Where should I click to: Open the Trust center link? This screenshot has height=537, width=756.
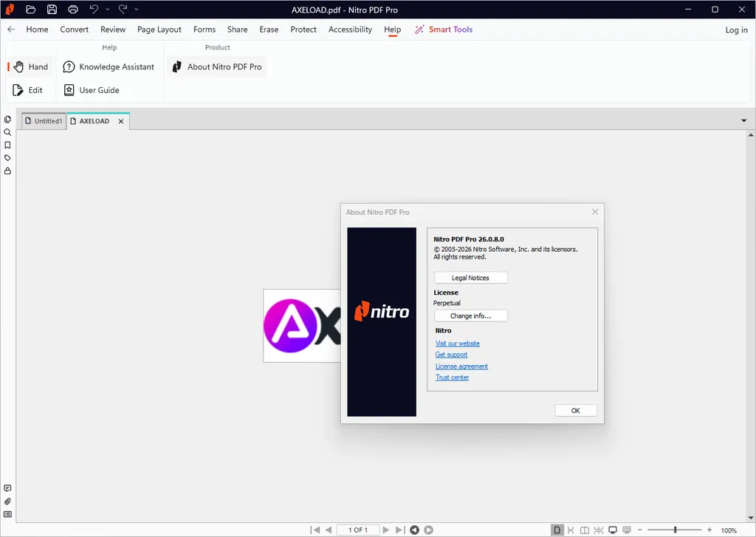pyautogui.click(x=452, y=377)
